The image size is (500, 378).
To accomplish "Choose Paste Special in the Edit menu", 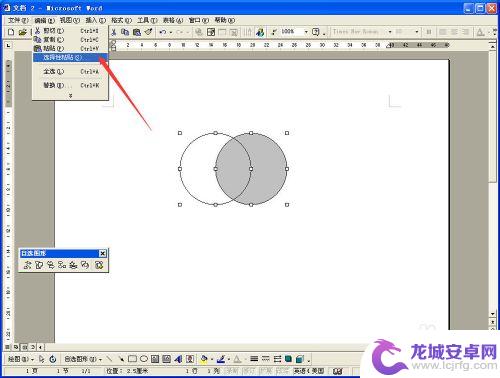I will point(70,57).
